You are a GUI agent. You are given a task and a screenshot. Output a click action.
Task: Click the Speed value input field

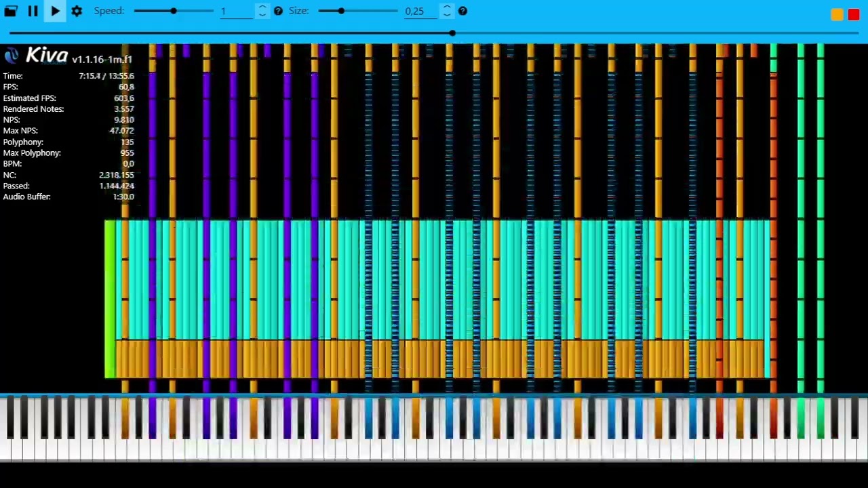click(237, 11)
